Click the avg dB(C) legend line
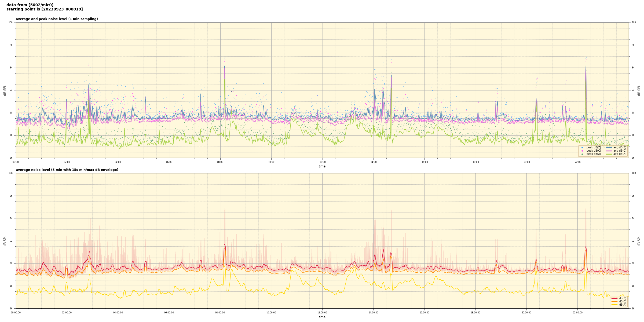This screenshot has height=322, width=644. (x=609, y=151)
